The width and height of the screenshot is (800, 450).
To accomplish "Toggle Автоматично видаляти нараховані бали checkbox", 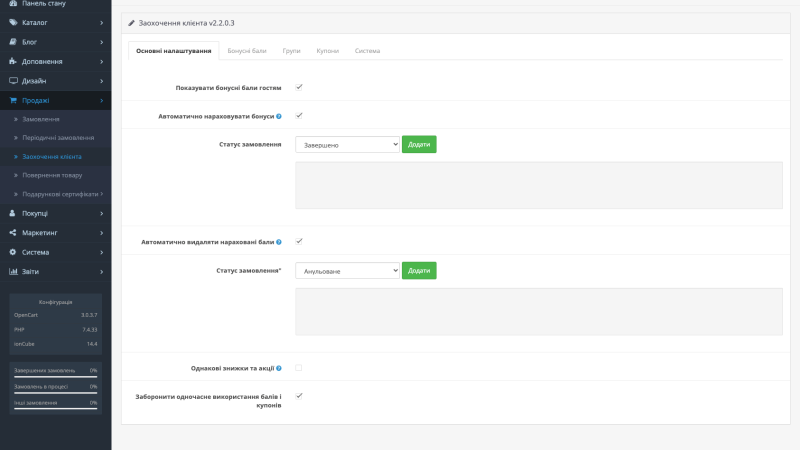I will click(299, 241).
